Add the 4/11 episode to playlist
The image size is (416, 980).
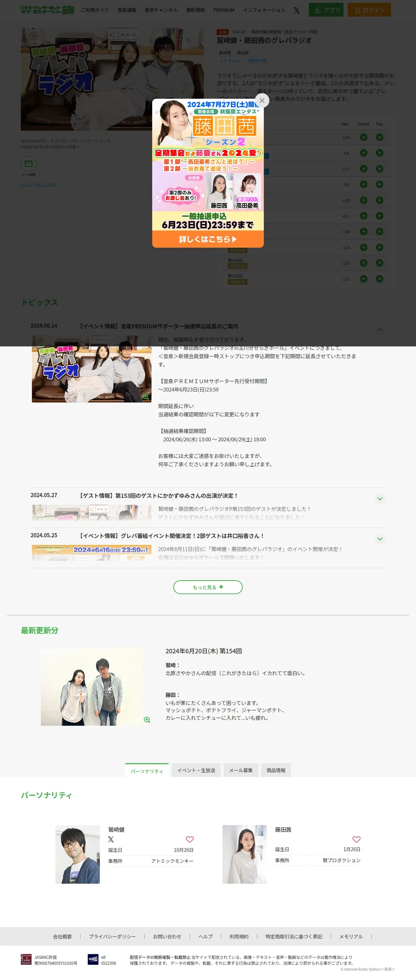coord(363,216)
